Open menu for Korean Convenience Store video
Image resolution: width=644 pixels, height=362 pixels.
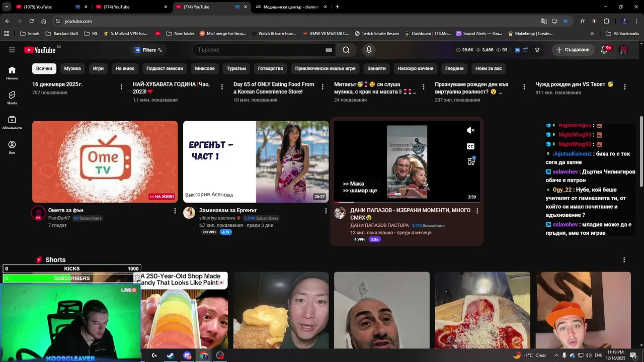pos(323,87)
